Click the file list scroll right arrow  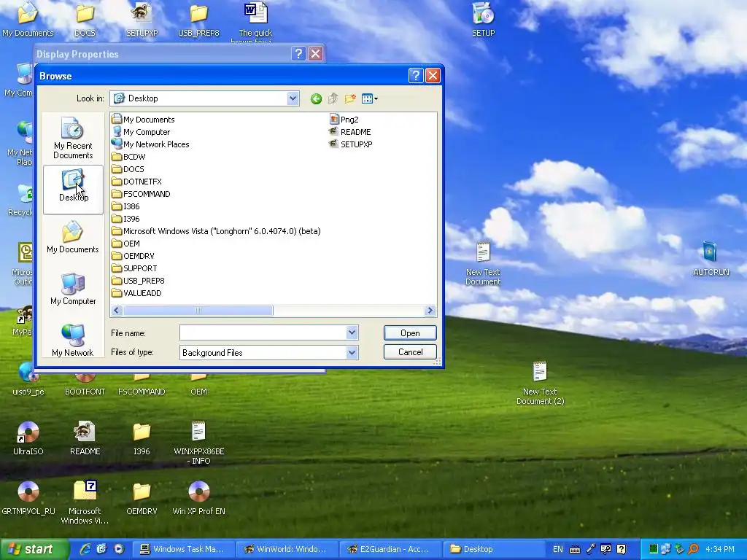point(430,311)
